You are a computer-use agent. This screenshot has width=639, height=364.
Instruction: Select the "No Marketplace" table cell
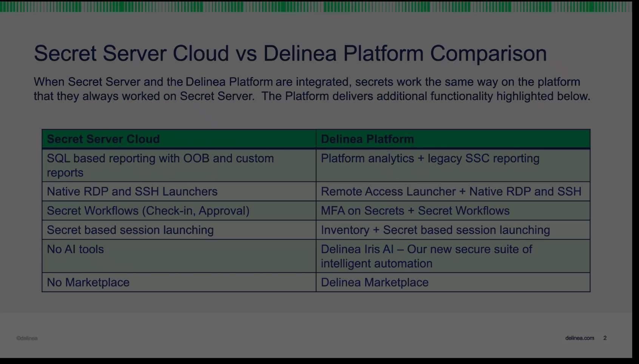88,282
